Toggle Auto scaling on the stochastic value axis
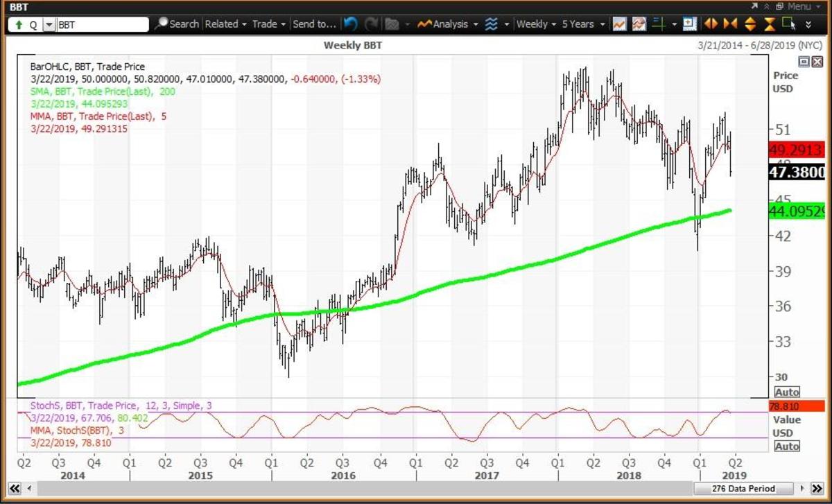 point(787,446)
